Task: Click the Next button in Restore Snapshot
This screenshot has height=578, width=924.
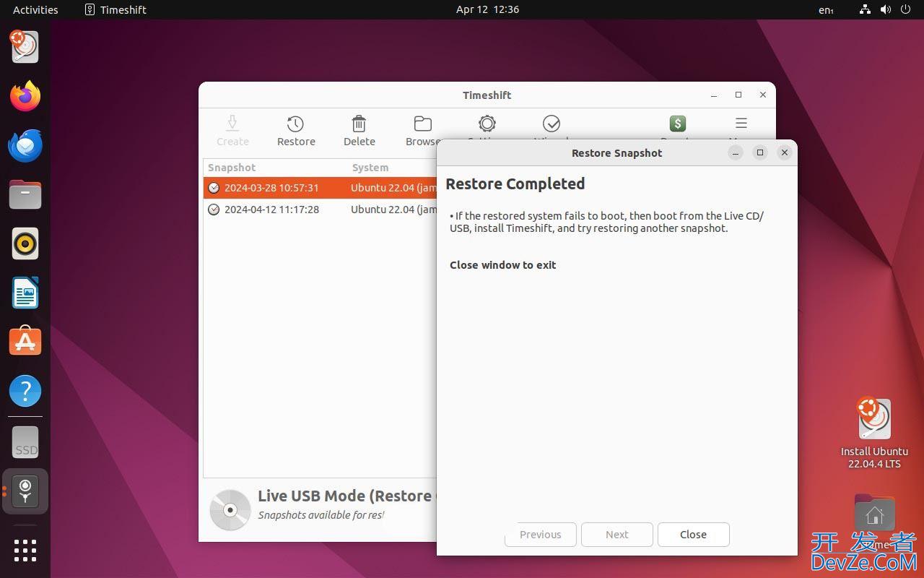Action: 616,535
